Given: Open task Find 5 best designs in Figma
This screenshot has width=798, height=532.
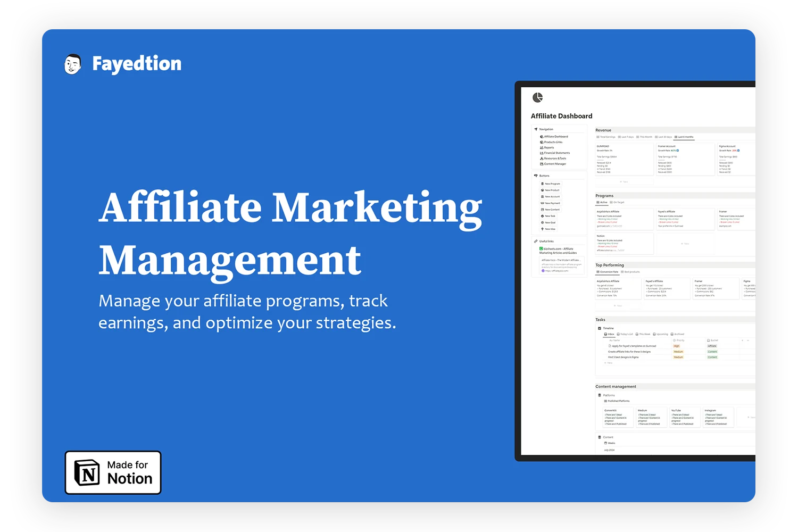Looking at the screenshot, I should pos(624,357).
